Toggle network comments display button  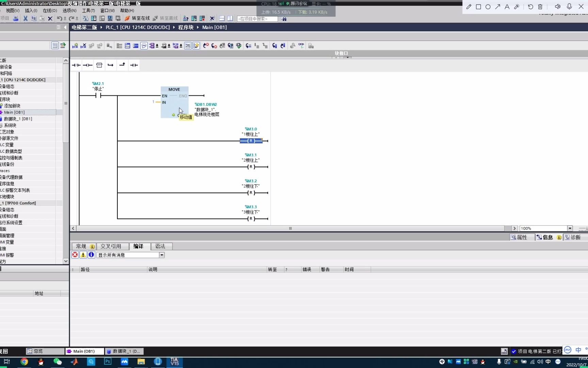(144, 46)
